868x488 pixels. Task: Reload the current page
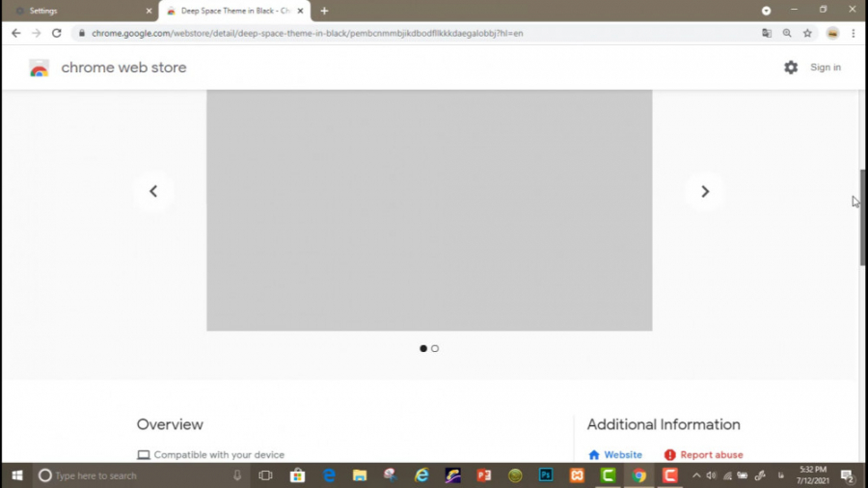tap(57, 33)
